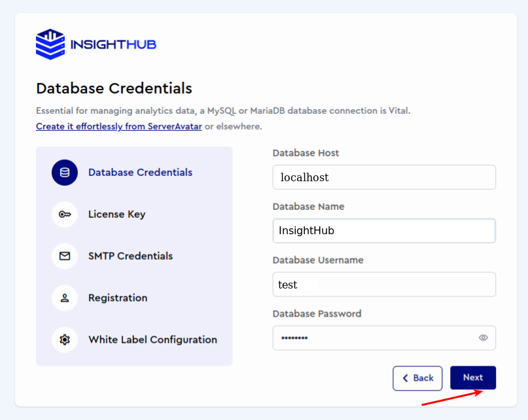
Task: Focus the Database Password field
Action: 384,338
